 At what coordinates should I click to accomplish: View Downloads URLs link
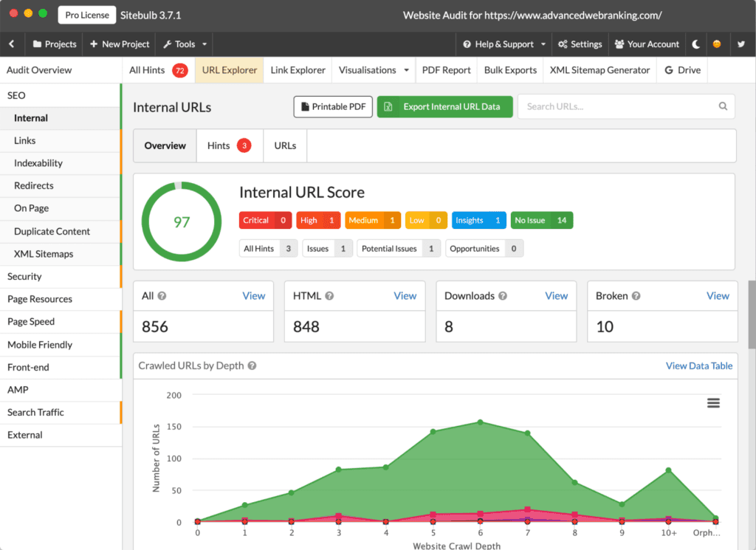coord(557,296)
